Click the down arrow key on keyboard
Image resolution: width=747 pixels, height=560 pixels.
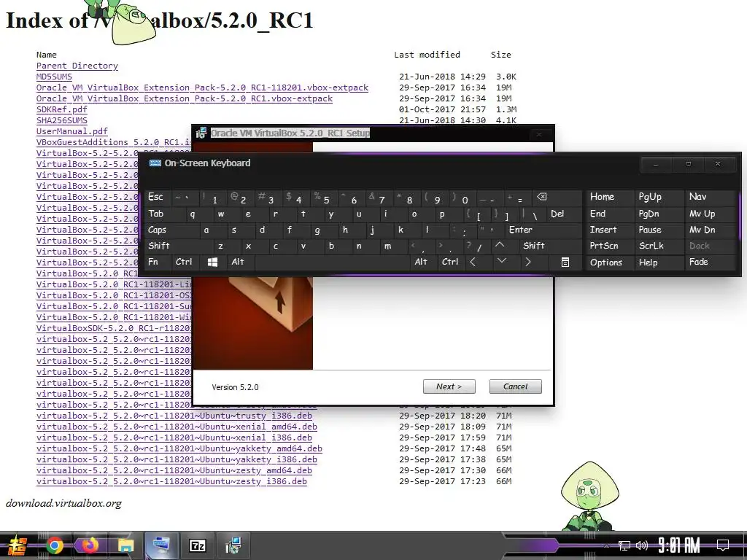(502, 262)
